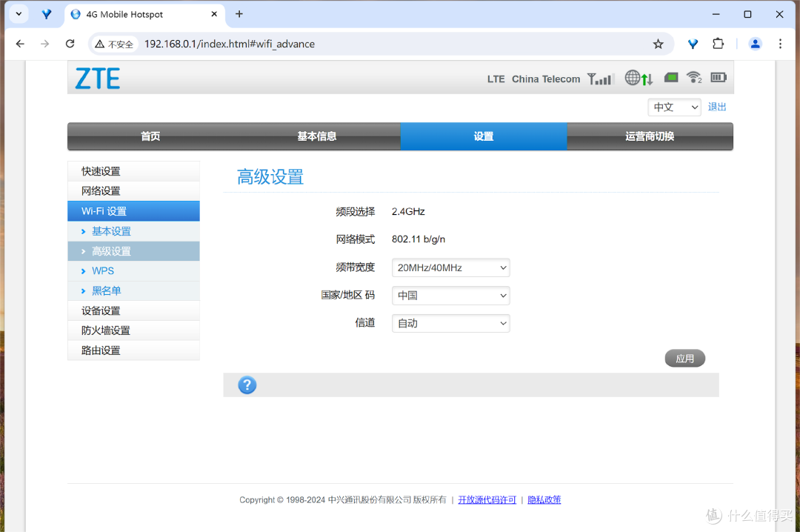Reload the page with refresh icon
Viewport: 800px width, 532px height.
70,44
